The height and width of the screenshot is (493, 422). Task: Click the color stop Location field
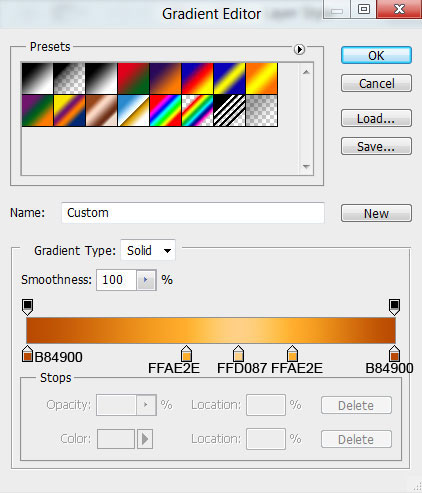point(266,439)
